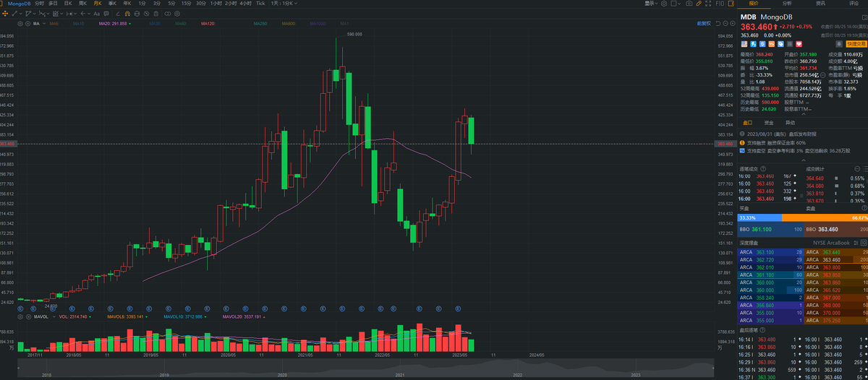Click the hide drawings circle-slash icon
The image size is (868, 380).
(146, 14)
